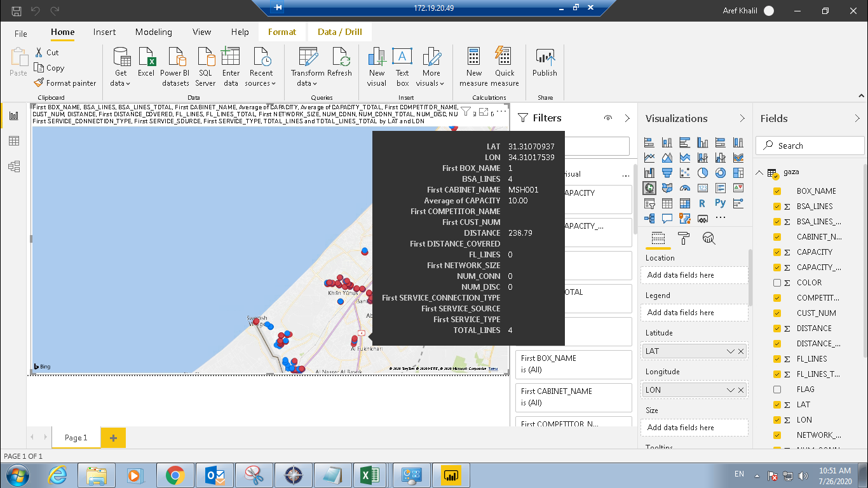
Task: Switch to Data view in left sidebar
Action: 13,141
